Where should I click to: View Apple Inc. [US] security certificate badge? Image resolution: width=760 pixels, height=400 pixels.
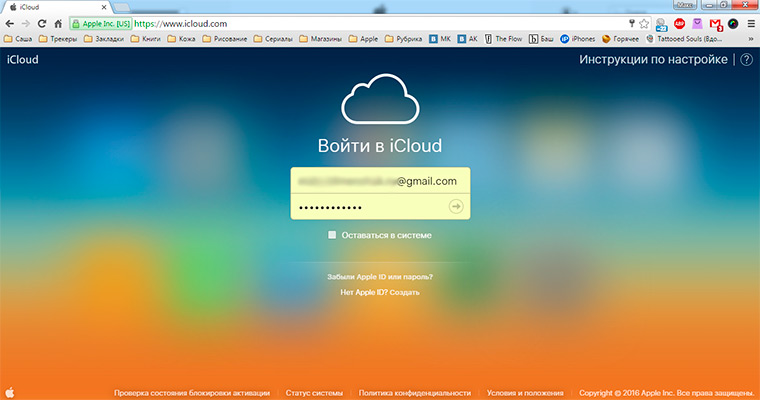[x=101, y=24]
